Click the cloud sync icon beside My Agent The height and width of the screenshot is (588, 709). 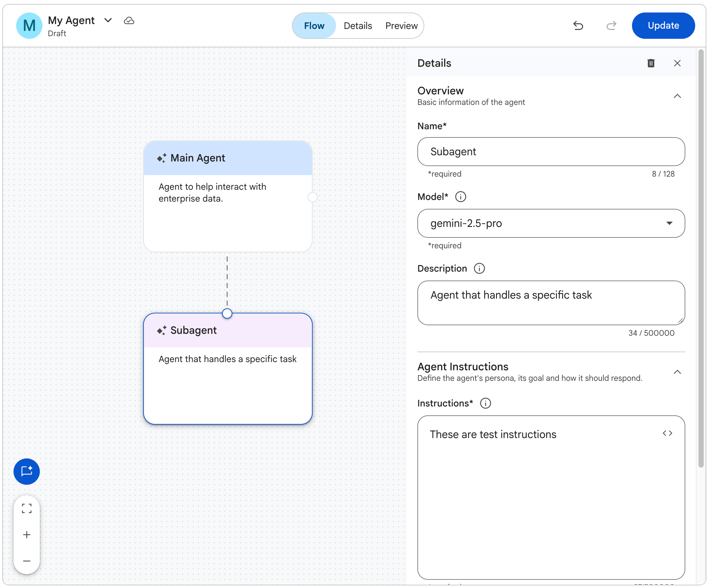[129, 21]
